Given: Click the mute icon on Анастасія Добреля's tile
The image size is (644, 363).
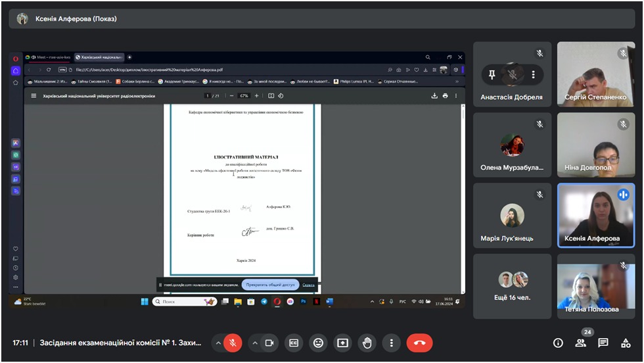Looking at the screenshot, I should pos(512,75).
